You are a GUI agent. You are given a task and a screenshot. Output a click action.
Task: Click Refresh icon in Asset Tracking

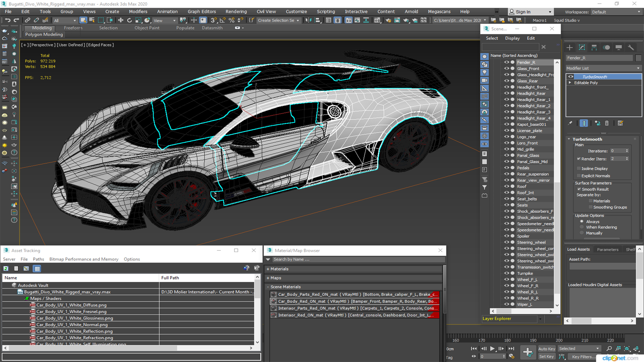(x=6, y=268)
